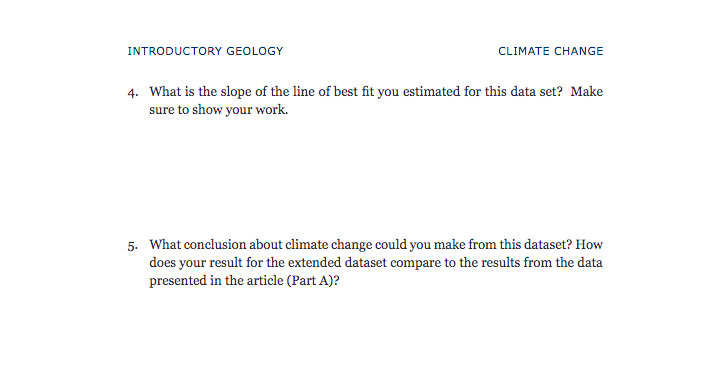The image size is (727, 367).
Task: Click the word "Make" ending first line
Action: [x=587, y=92]
